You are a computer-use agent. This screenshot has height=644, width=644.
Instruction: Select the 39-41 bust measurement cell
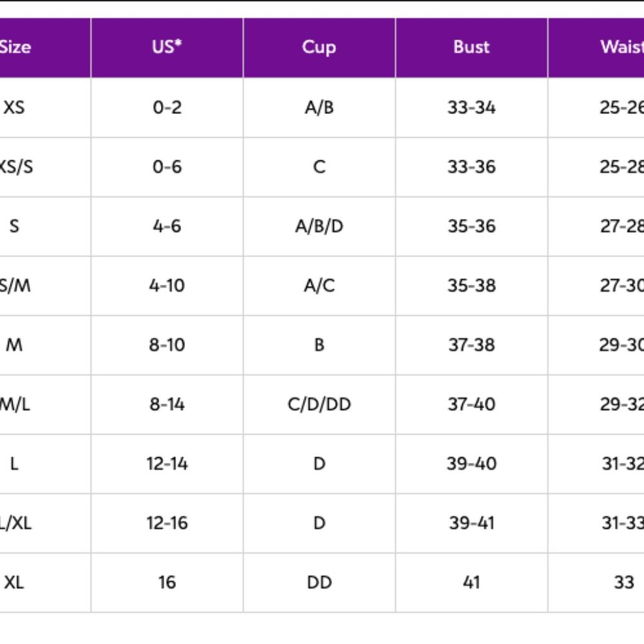pos(471,522)
